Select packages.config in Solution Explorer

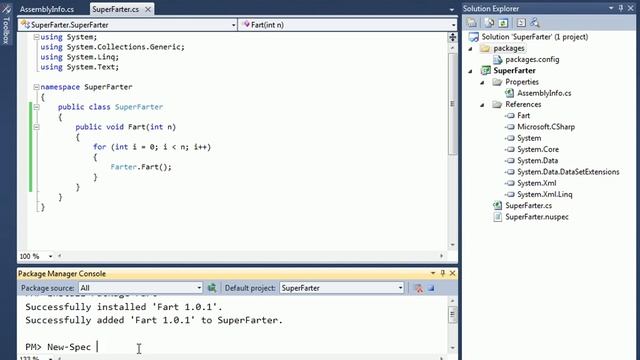pos(532,60)
